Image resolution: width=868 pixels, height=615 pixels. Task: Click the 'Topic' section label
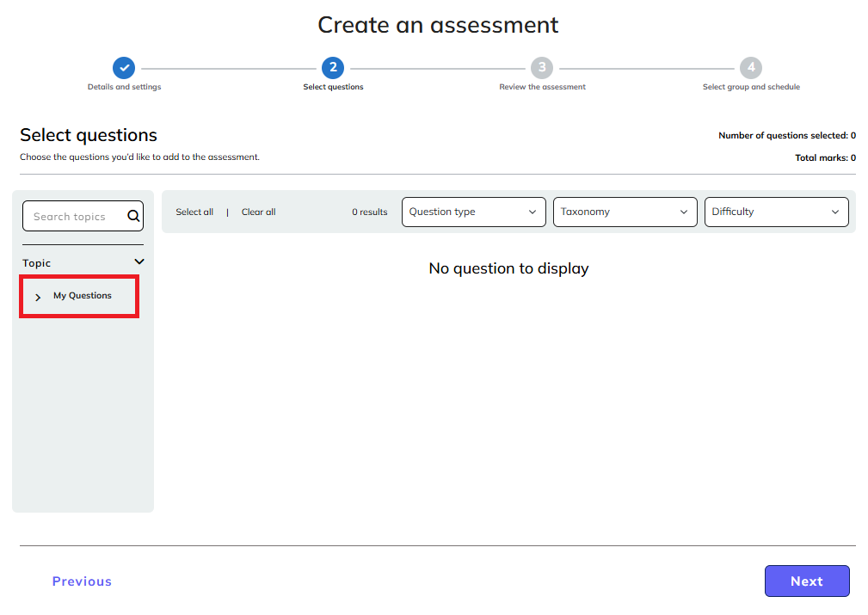36,263
